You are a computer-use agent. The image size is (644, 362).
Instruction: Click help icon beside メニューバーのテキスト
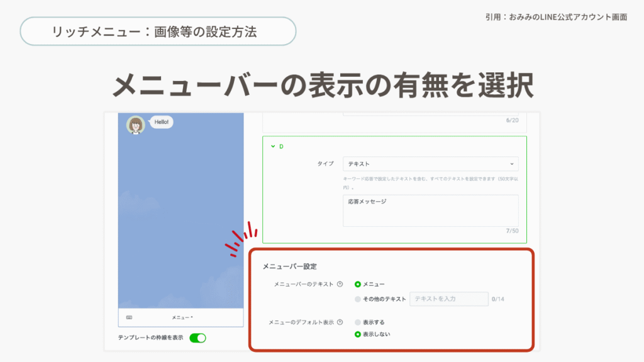[x=340, y=284]
